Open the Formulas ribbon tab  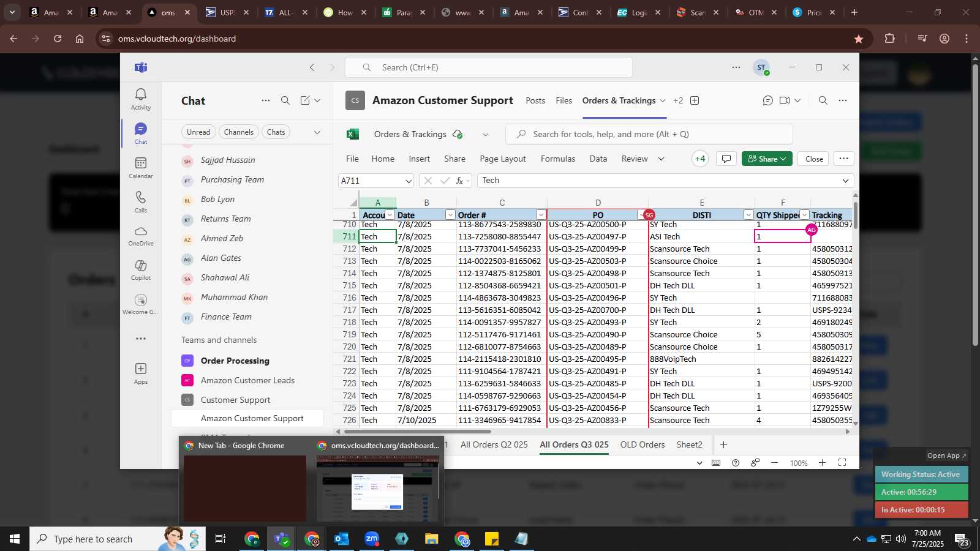tap(558, 159)
